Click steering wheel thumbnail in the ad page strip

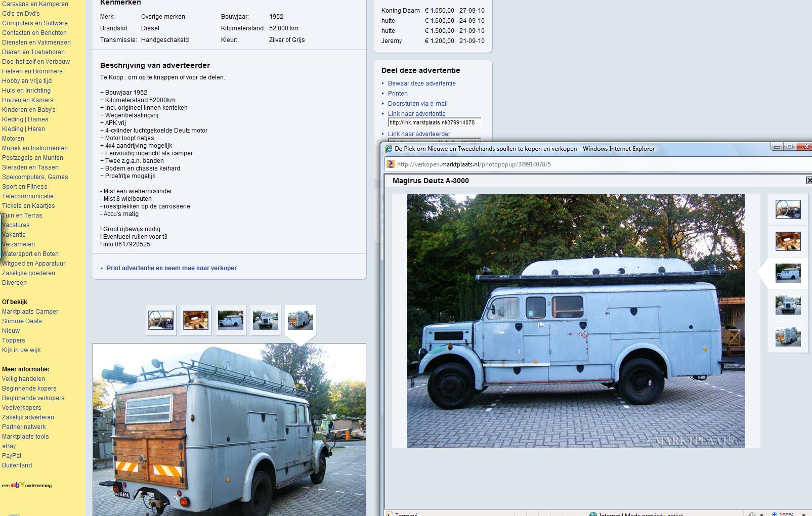tap(161, 320)
